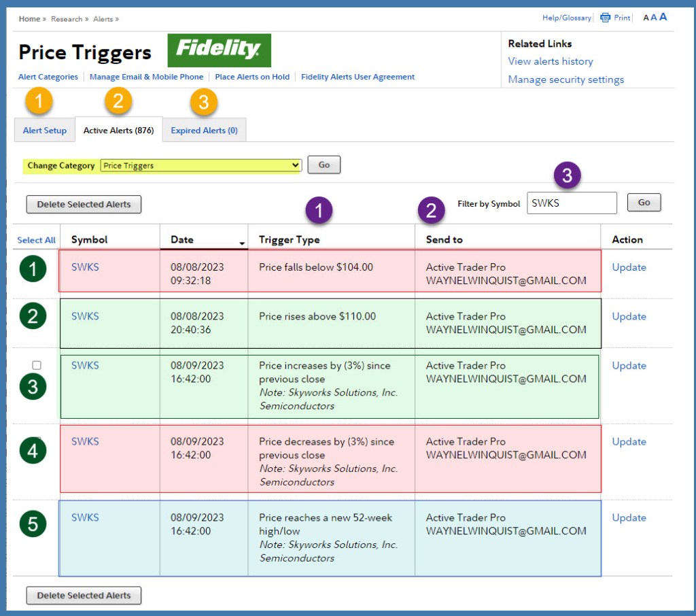Click the green Fidelity logo
The image size is (696, 616).
(219, 50)
